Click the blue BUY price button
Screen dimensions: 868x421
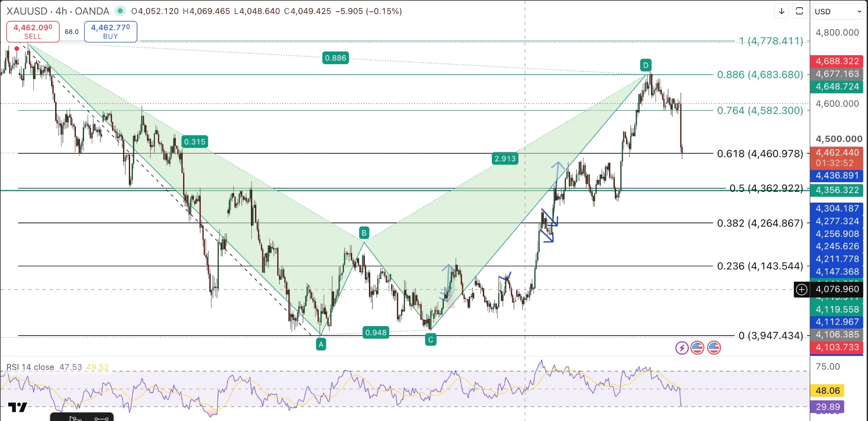(111, 32)
